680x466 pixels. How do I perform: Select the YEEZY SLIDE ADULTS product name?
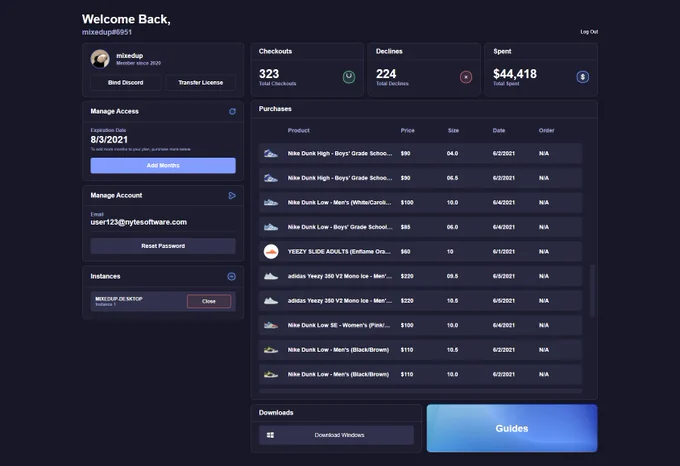339,251
